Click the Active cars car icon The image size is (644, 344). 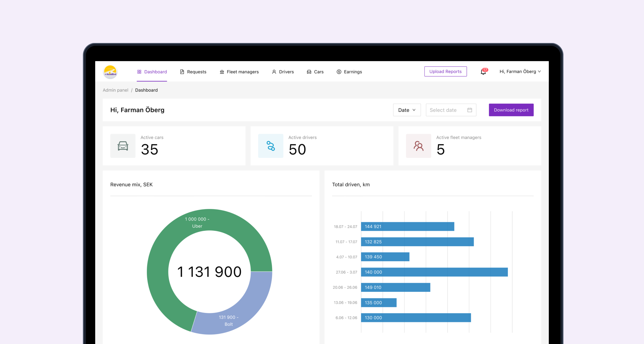click(x=123, y=146)
